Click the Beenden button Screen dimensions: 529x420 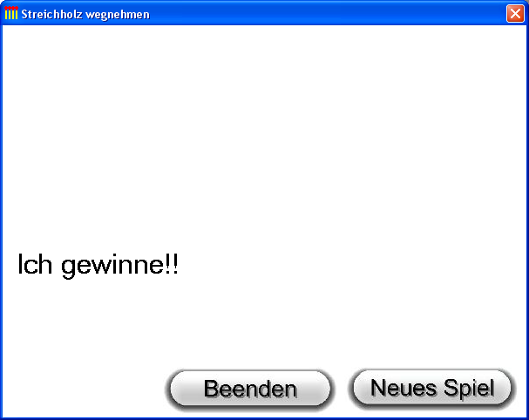[250, 389]
